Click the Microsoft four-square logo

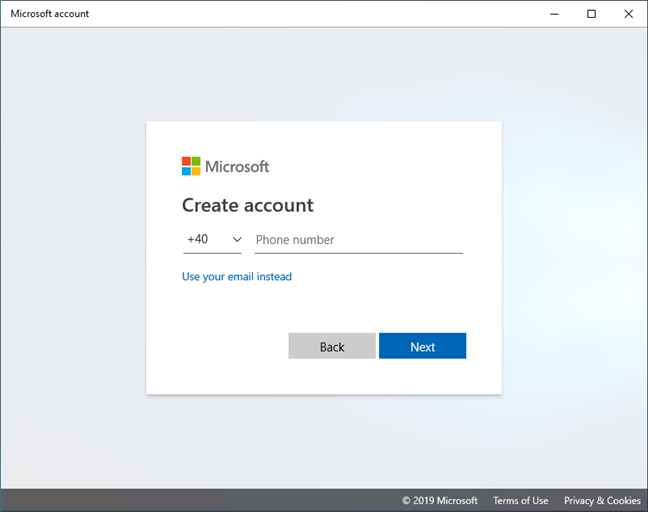pyautogui.click(x=191, y=166)
